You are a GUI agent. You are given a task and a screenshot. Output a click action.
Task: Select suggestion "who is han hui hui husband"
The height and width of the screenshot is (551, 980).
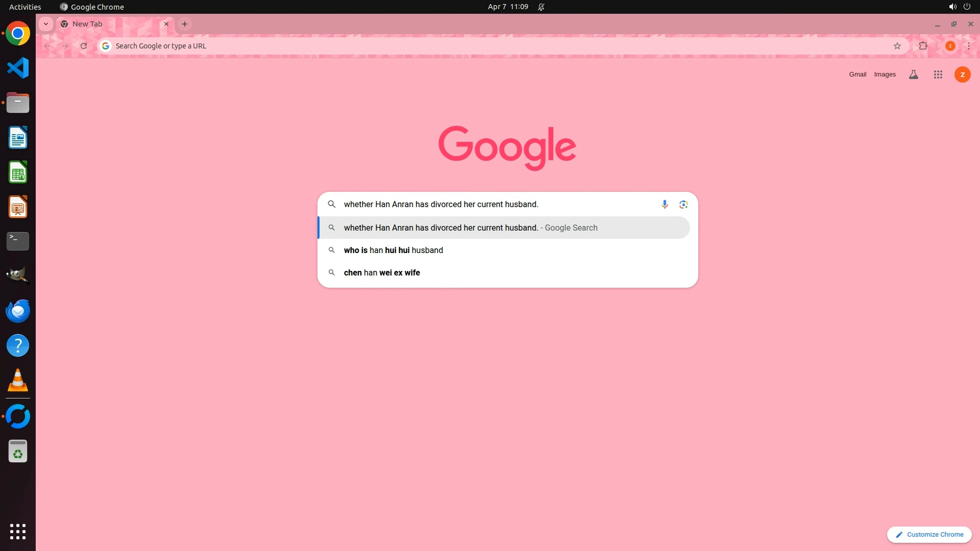[393, 250]
